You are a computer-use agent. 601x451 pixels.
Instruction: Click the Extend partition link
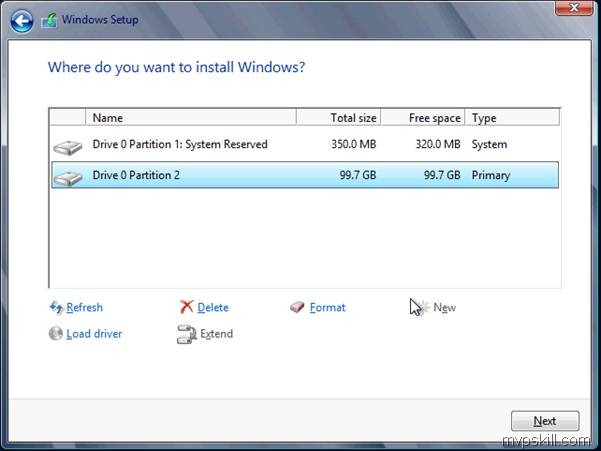pyautogui.click(x=217, y=334)
